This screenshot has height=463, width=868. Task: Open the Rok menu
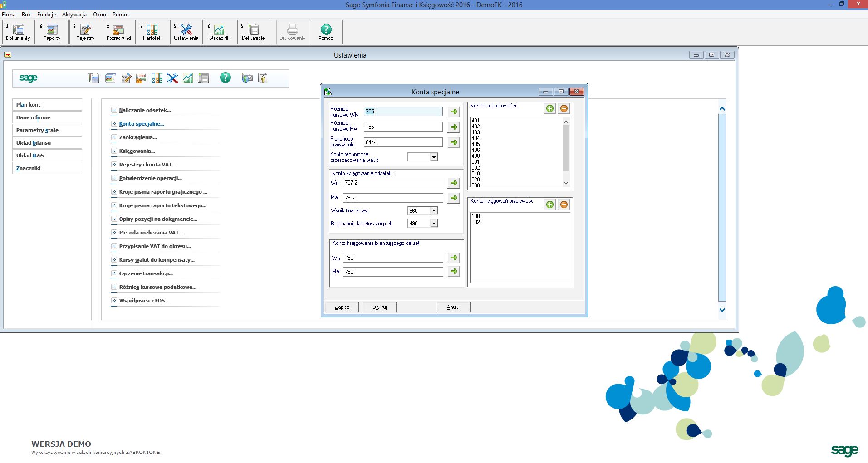click(26, 15)
